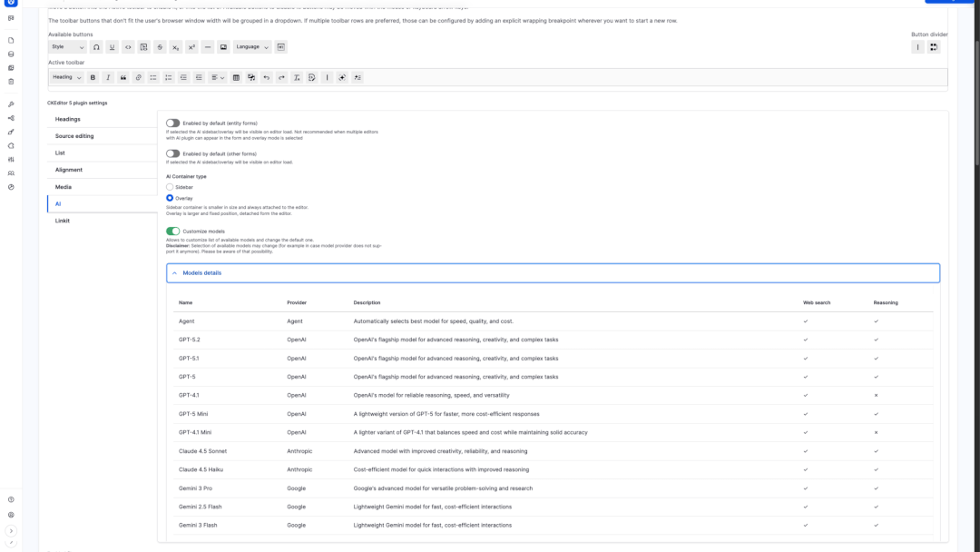This screenshot has height=552, width=980.
Task: Click the Superscript available button
Action: pyautogui.click(x=191, y=47)
